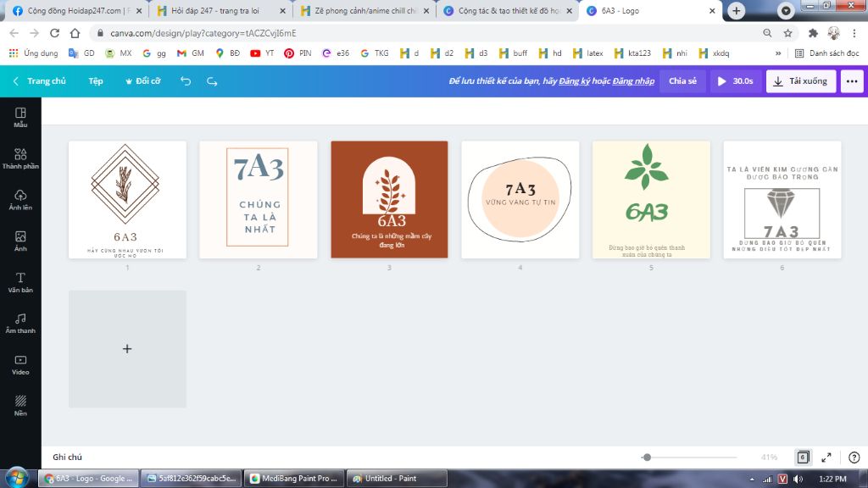Add a new page with plus tile
The image size is (868, 488).
pos(127,349)
